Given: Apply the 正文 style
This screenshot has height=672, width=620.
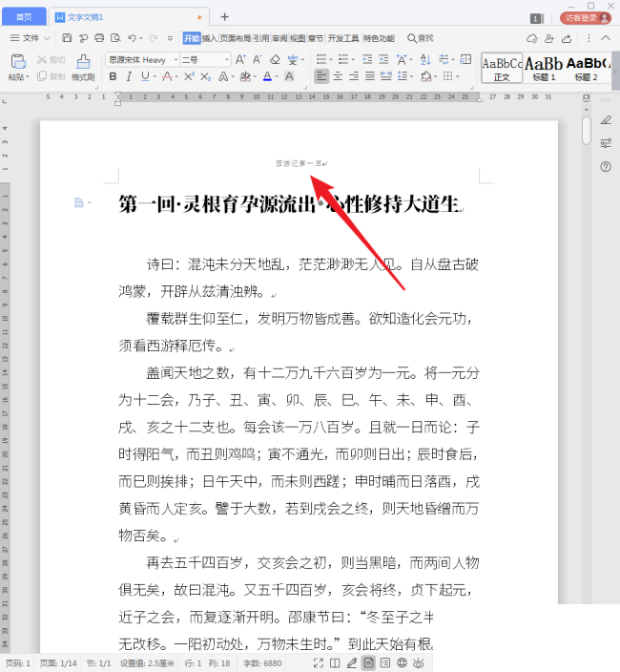Looking at the screenshot, I should click(x=502, y=68).
